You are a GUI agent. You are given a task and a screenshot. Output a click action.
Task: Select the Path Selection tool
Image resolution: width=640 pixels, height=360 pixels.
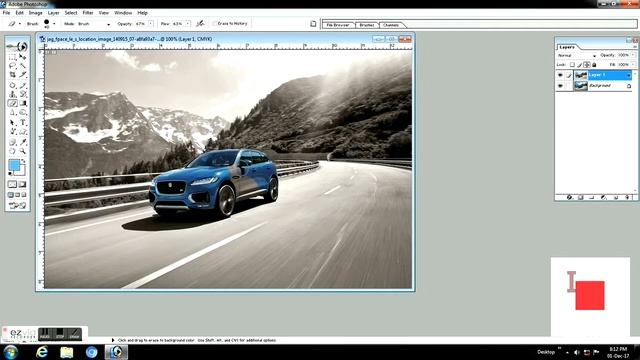13,123
